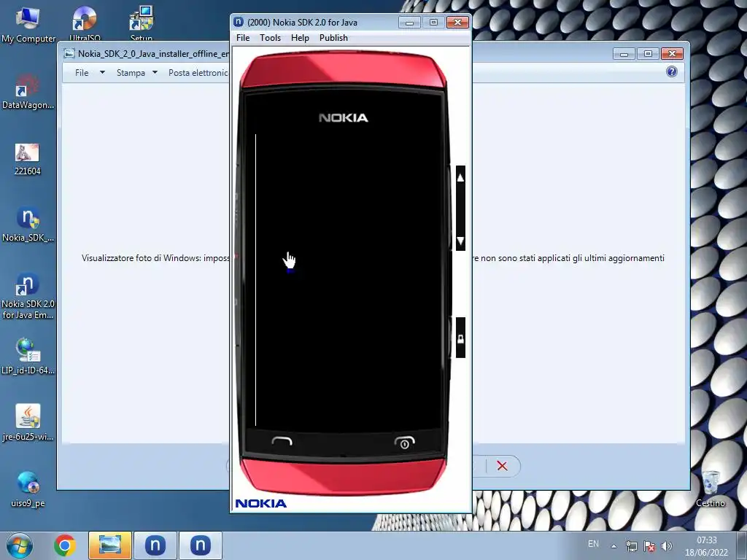The height and width of the screenshot is (560, 747).
Task: Tap the black emulator phone screen
Action: [348, 280]
